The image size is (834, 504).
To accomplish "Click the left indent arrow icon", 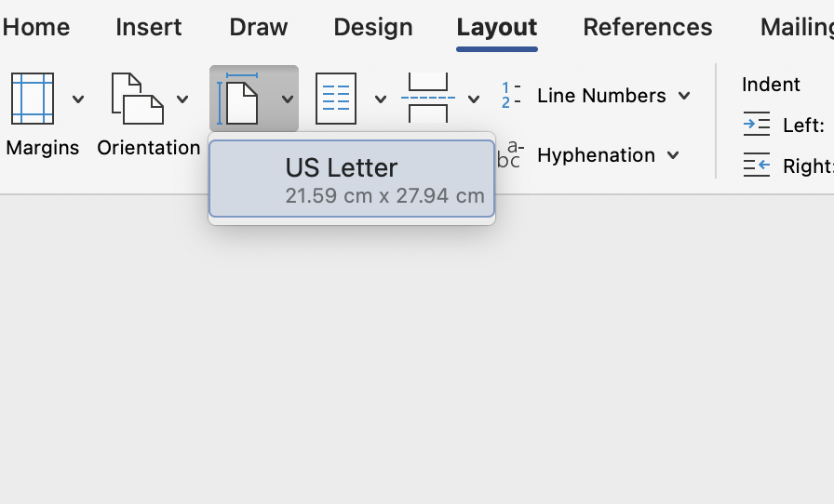I will click(x=757, y=125).
